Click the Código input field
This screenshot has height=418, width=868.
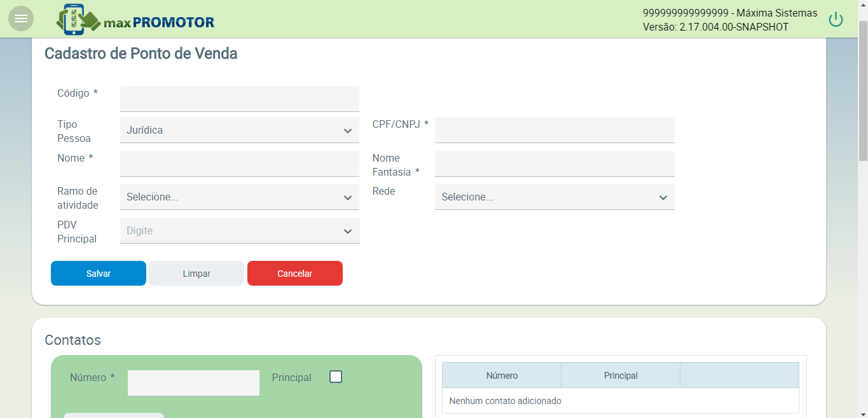240,99
